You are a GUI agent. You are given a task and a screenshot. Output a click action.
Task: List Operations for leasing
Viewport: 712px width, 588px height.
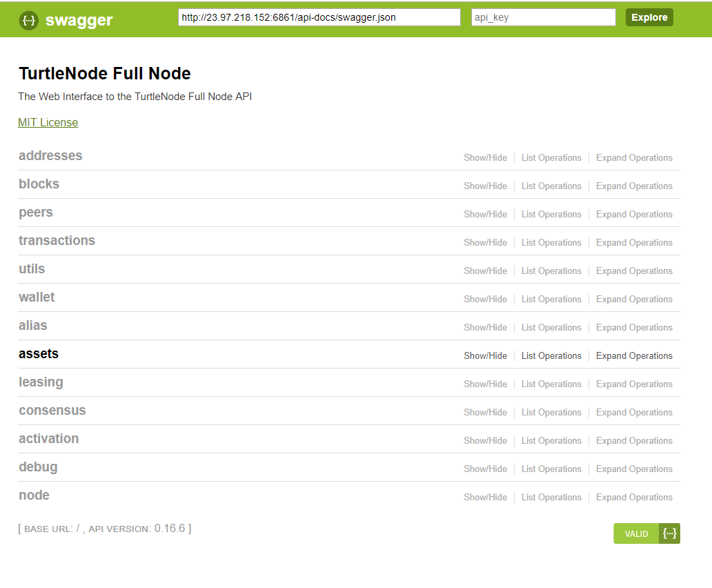(551, 384)
